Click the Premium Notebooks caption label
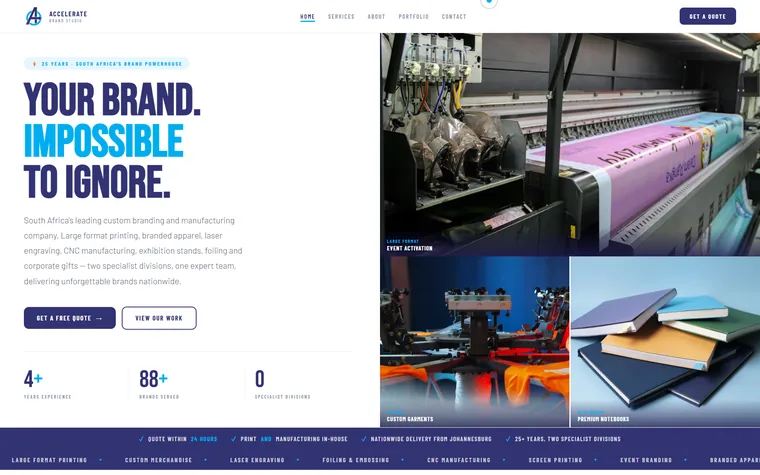The image size is (760, 475). (603, 419)
